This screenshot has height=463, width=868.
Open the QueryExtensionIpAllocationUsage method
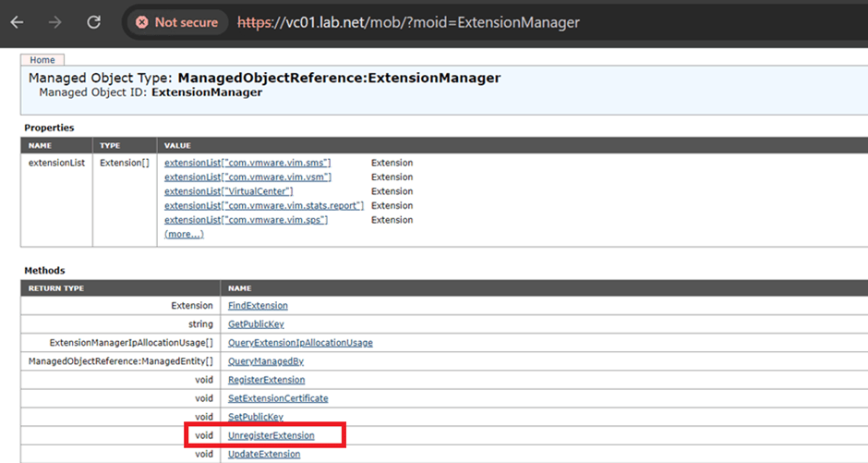point(300,343)
